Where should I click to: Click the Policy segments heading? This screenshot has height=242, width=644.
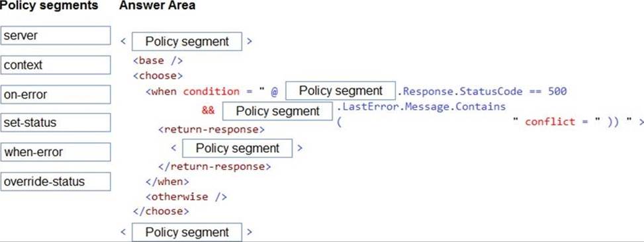click(49, 5)
